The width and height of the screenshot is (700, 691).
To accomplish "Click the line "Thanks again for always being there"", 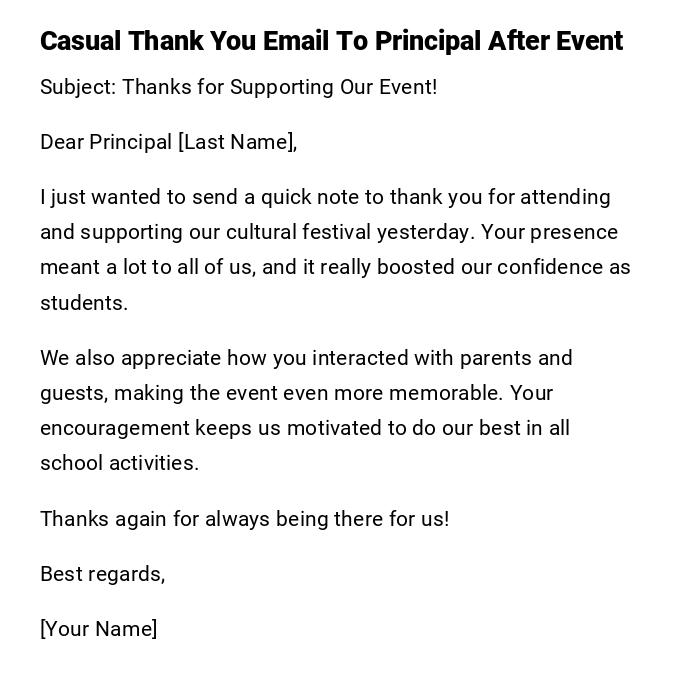I will (x=244, y=519).
